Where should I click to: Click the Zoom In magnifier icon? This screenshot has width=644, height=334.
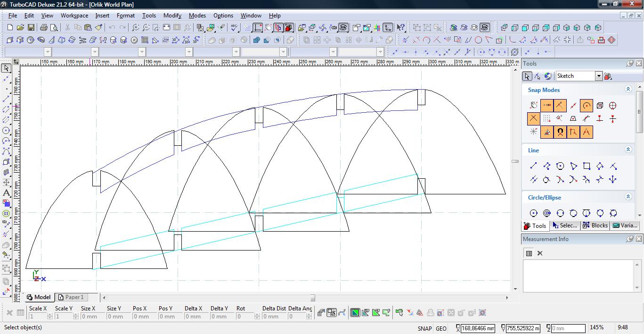coord(135,28)
